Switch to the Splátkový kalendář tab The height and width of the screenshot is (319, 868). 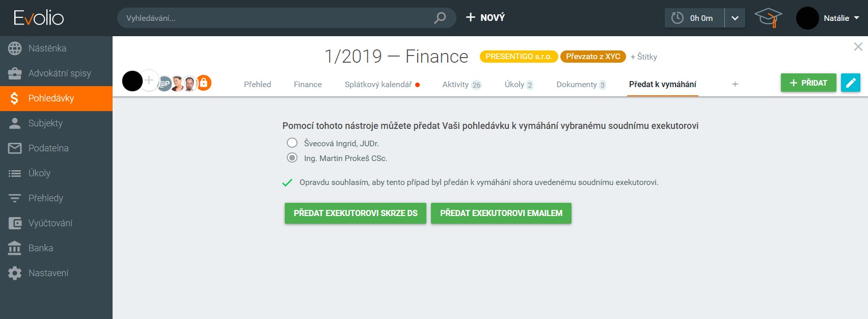pos(378,85)
